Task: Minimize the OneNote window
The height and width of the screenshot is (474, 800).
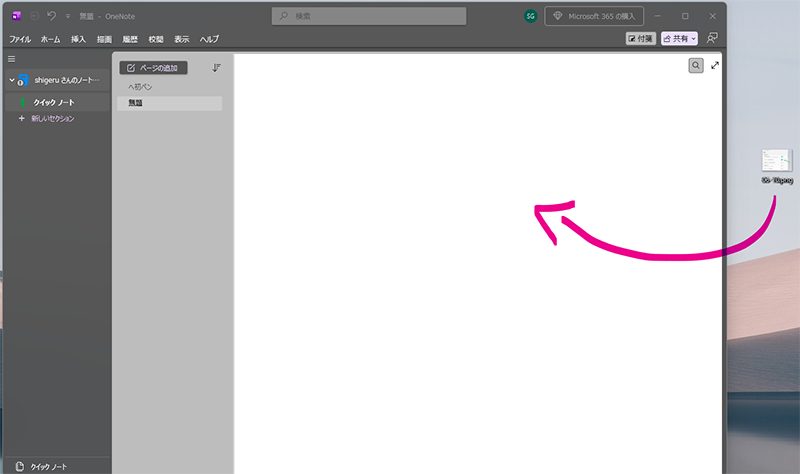Action: 658,16
